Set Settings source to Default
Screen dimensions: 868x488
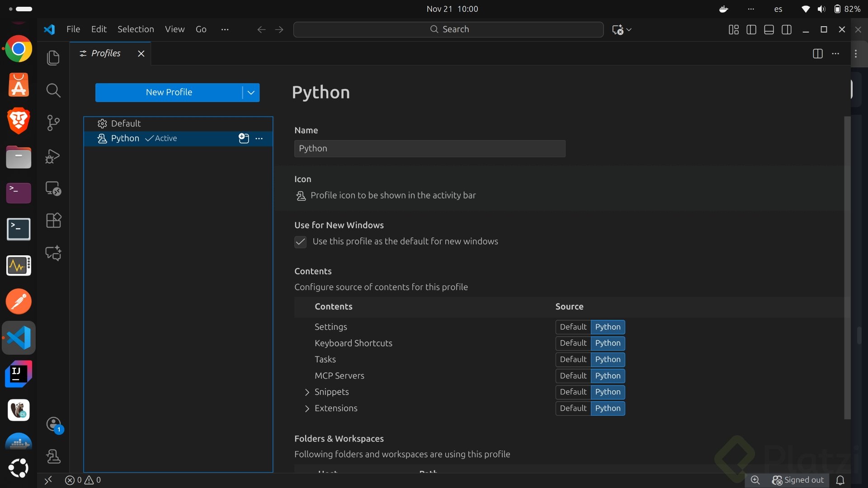tap(573, 327)
